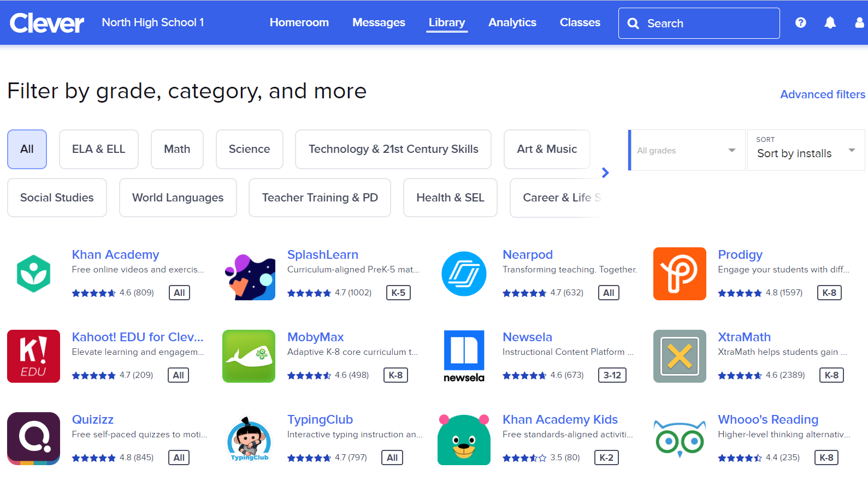Click the Kahoot! EDU app icon
The height and width of the screenshot is (481, 868).
coord(33,356)
